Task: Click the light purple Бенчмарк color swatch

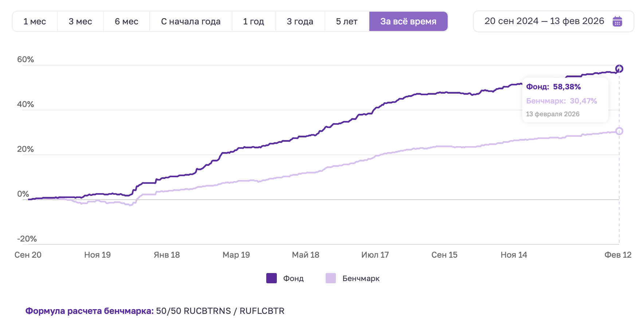Action: coord(331,279)
